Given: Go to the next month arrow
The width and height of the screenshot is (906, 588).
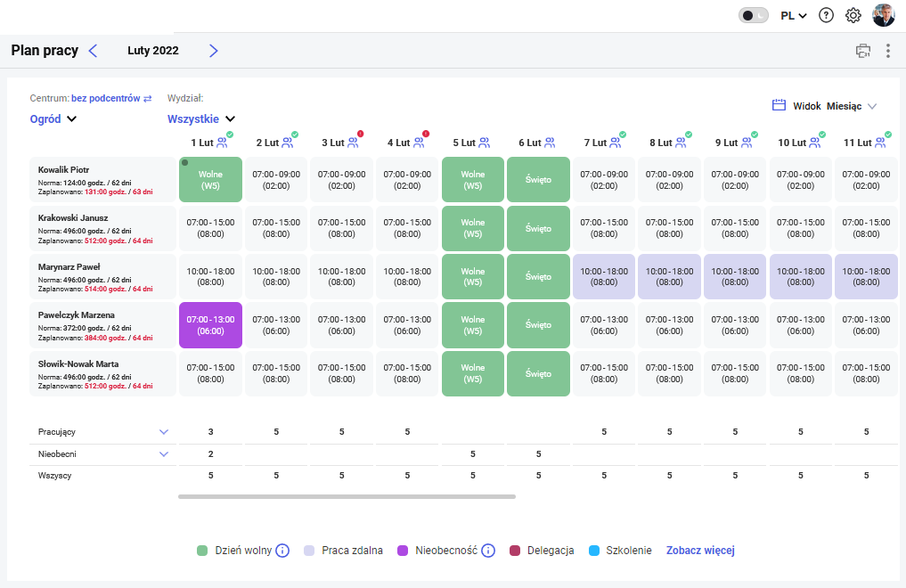Looking at the screenshot, I should tap(213, 51).
